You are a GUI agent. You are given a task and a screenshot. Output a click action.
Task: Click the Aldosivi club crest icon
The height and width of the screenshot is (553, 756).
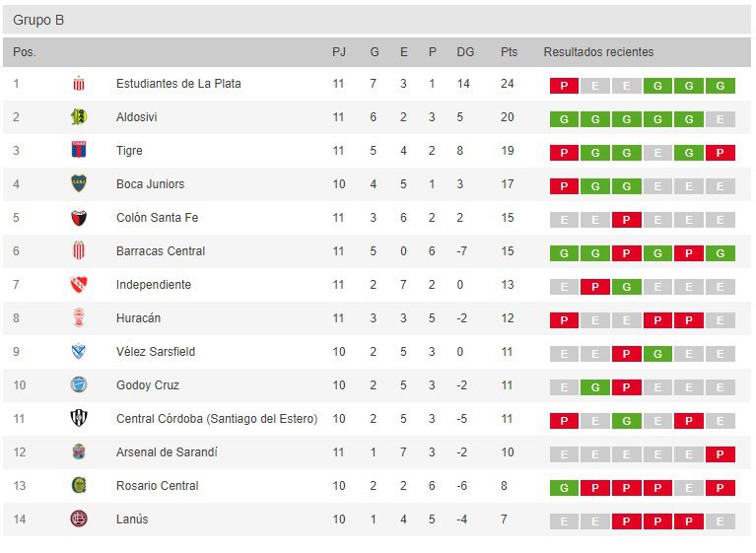[x=79, y=117]
